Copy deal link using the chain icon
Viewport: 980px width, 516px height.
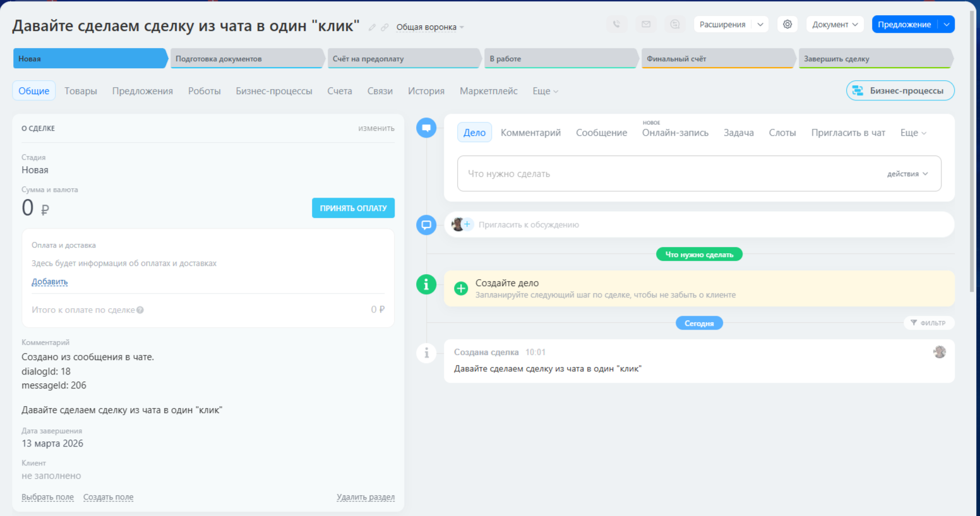385,27
